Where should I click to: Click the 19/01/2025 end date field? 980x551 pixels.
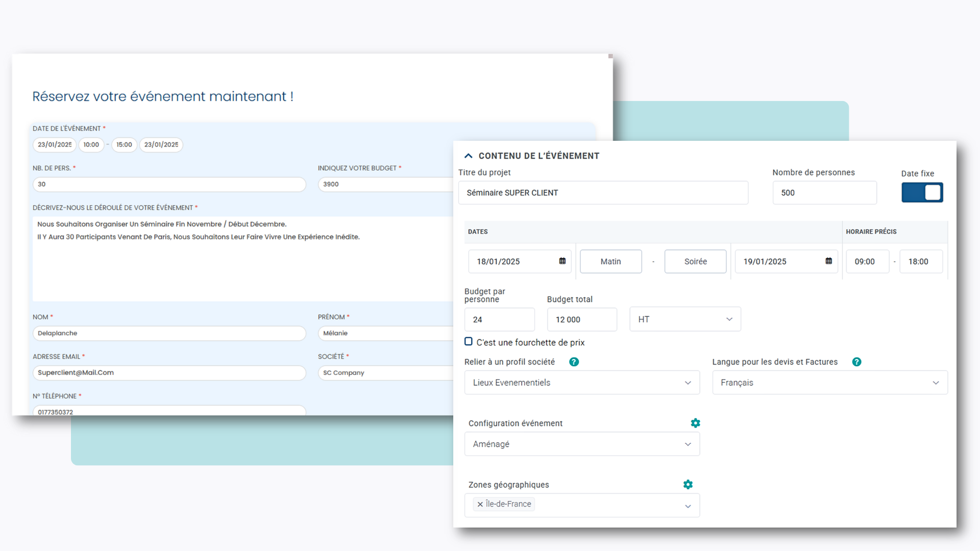point(786,261)
